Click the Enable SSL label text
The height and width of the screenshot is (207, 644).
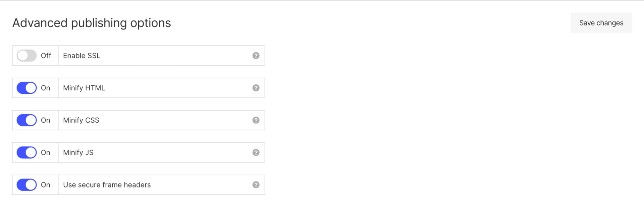coord(82,56)
